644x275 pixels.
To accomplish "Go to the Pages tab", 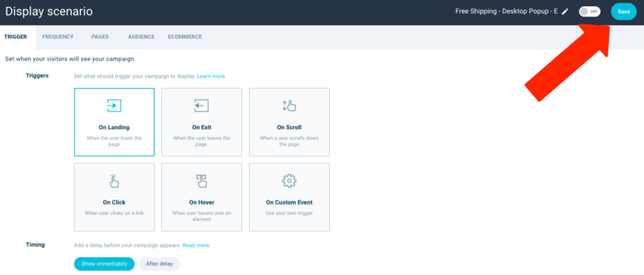I will [x=100, y=37].
